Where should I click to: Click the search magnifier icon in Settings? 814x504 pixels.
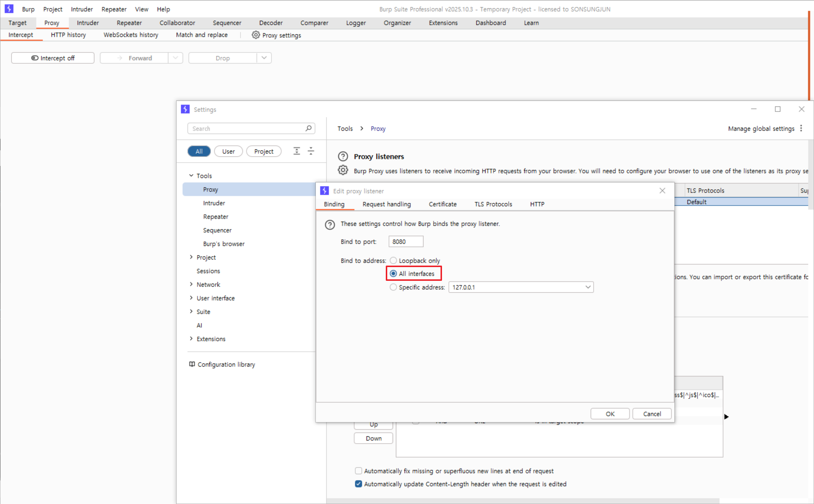308,128
